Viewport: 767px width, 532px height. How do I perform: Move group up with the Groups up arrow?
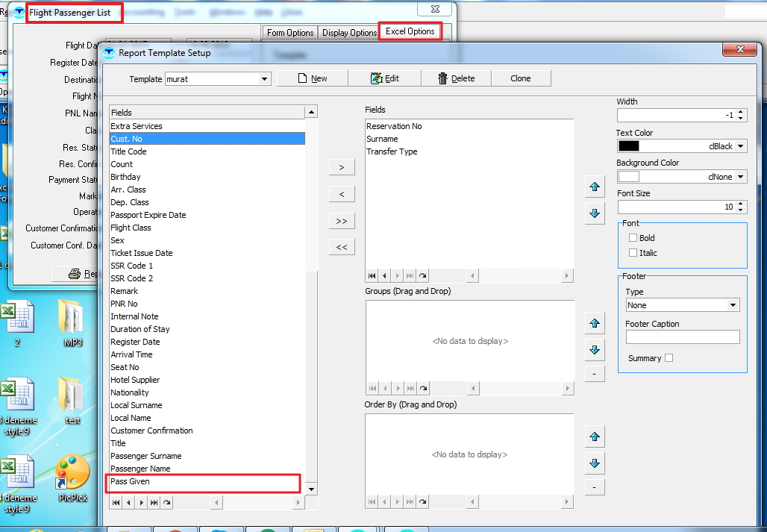point(595,324)
